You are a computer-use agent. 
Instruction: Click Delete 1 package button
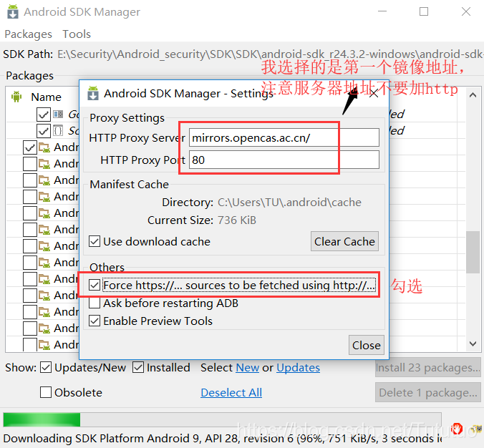pos(428,392)
